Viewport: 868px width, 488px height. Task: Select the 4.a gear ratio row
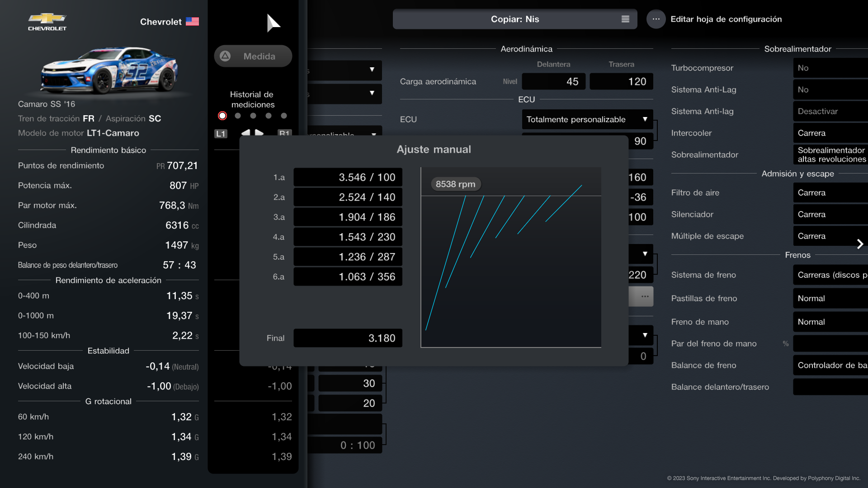pyautogui.click(x=348, y=237)
